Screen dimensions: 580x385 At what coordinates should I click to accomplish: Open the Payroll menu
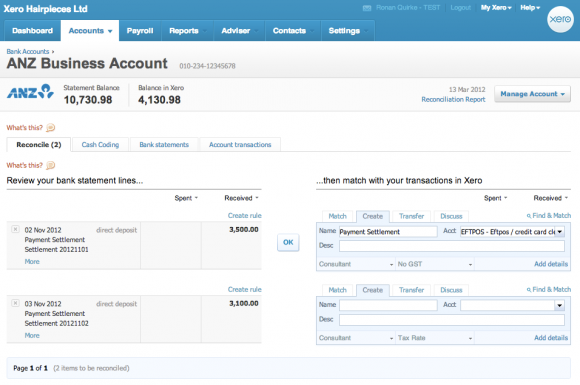(140, 31)
